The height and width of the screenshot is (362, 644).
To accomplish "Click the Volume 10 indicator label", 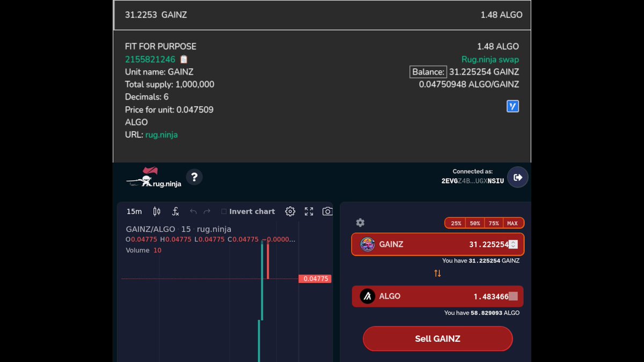I will [143, 250].
